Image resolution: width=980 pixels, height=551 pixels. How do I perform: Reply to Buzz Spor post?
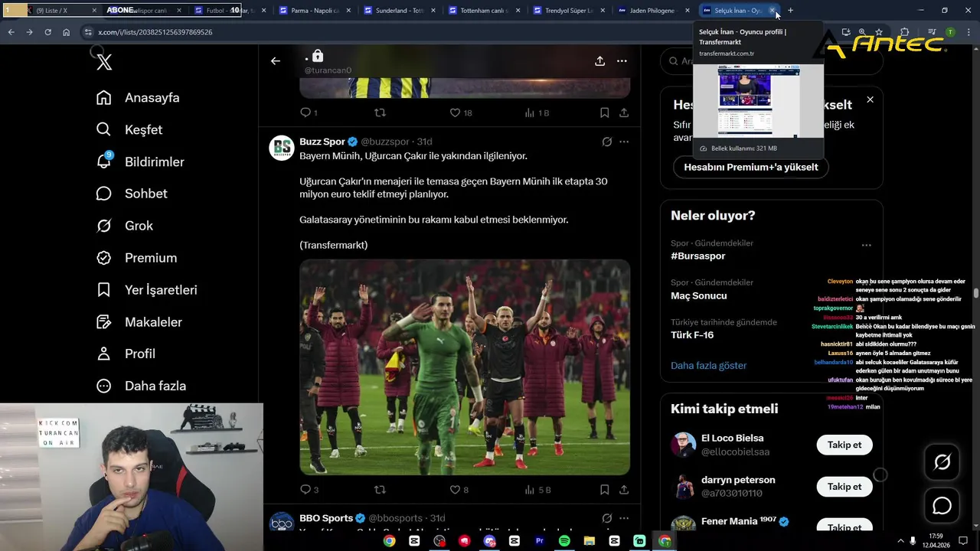tap(309, 490)
